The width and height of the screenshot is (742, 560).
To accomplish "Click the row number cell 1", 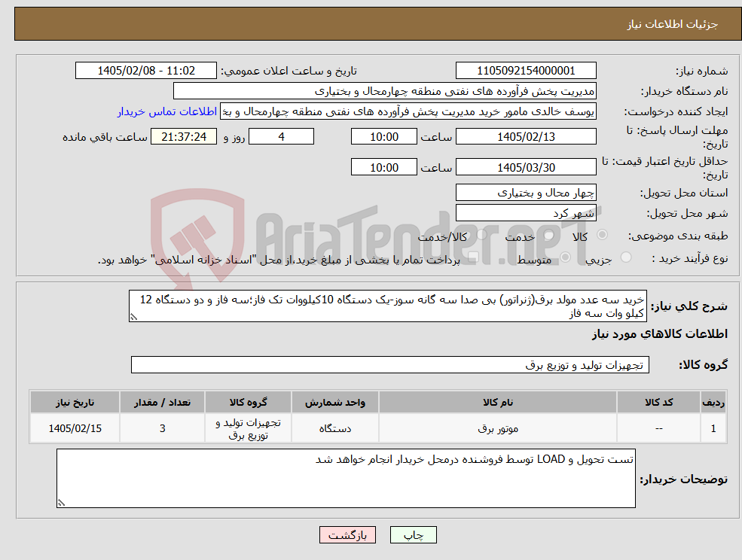I will (713, 428).
